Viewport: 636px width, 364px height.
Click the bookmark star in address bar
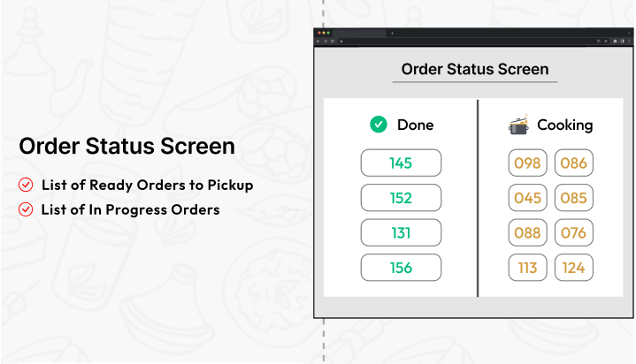click(x=606, y=41)
